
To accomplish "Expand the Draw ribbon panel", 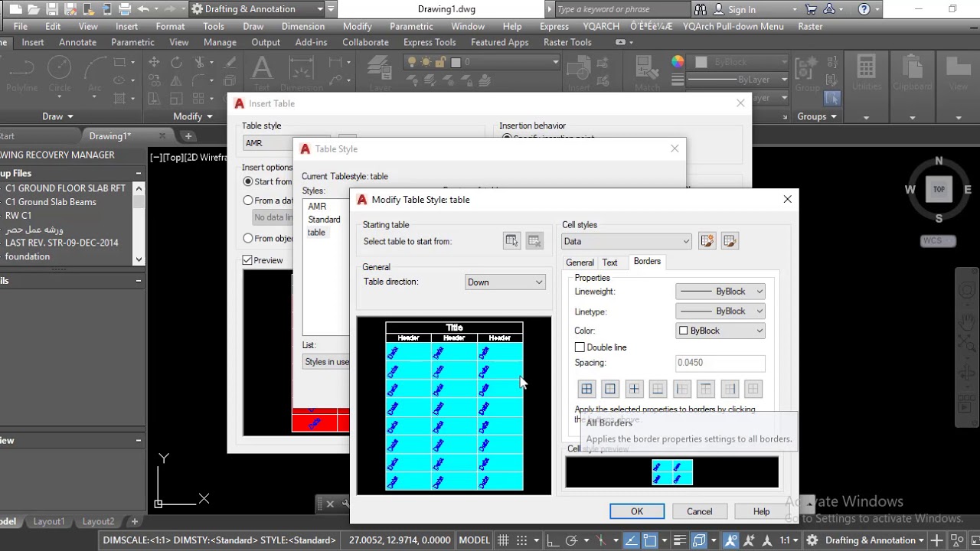I will tap(58, 116).
